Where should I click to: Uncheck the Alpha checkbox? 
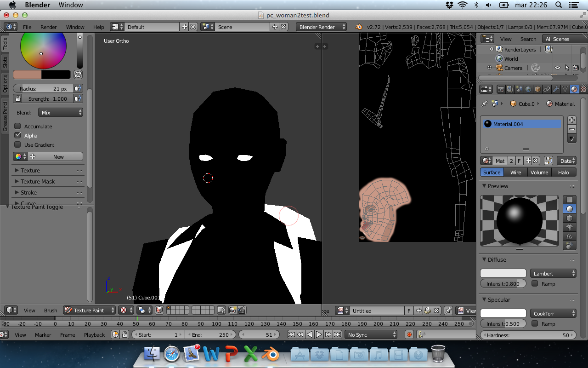(18, 135)
